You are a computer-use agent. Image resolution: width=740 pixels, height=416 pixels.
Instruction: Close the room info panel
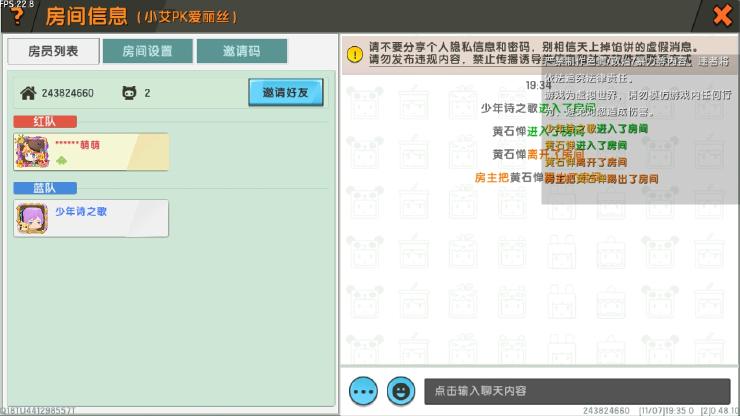[x=721, y=15]
